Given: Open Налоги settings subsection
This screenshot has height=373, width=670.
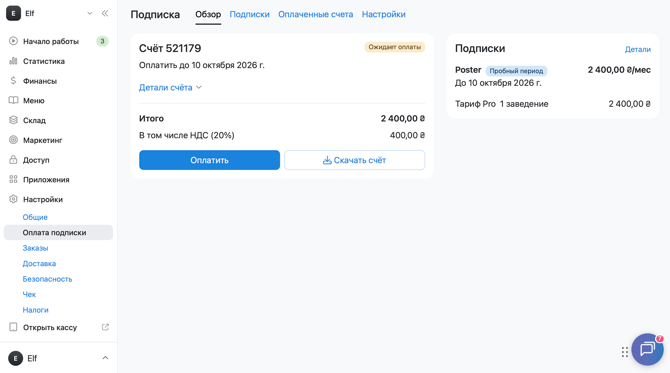Looking at the screenshot, I should pyautogui.click(x=35, y=310).
